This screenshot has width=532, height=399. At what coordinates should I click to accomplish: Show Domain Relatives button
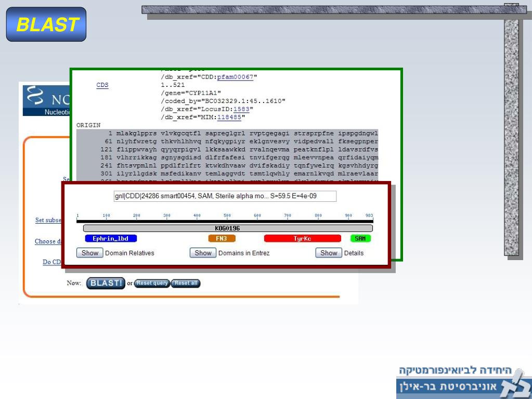click(89, 253)
